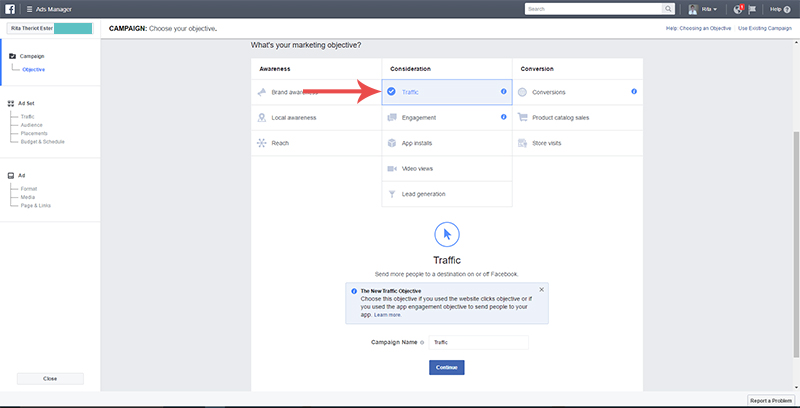Click the Ad icon in sidebar
The height and width of the screenshot is (408, 800).
click(x=11, y=175)
